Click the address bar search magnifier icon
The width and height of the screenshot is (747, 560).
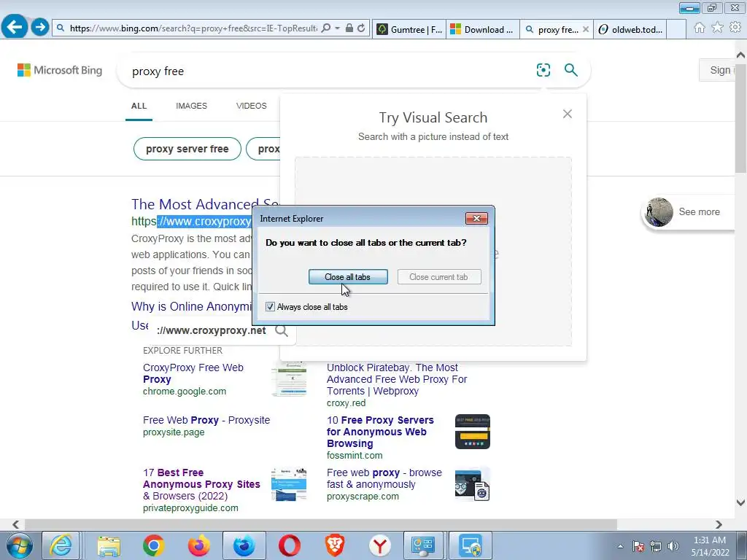(326, 28)
